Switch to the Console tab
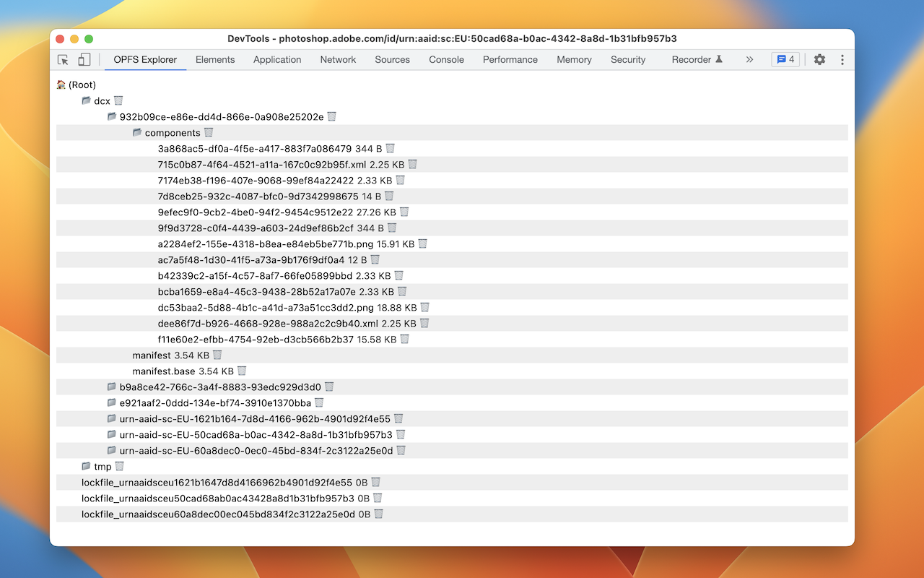 pyautogui.click(x=446, y=60)
